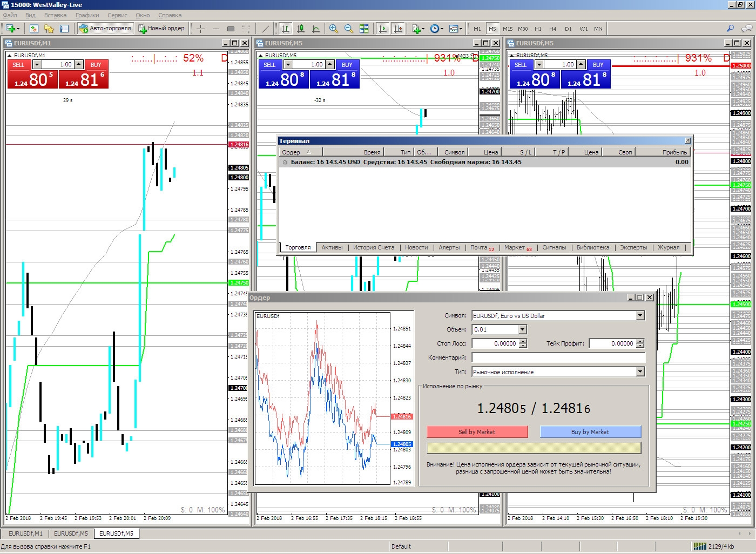
Task: Click the Комментарий input field
Action: coord(558,357)
